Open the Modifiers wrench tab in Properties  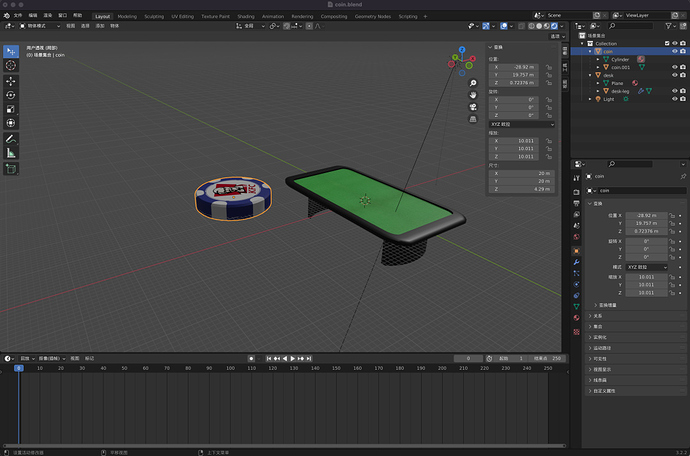point(576,262)
